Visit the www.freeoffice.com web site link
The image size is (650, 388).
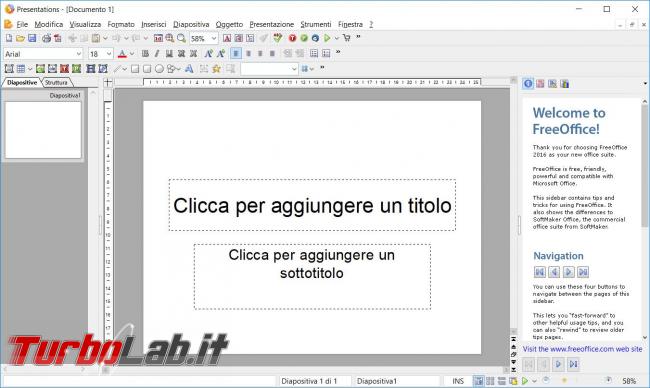point(582,349)
